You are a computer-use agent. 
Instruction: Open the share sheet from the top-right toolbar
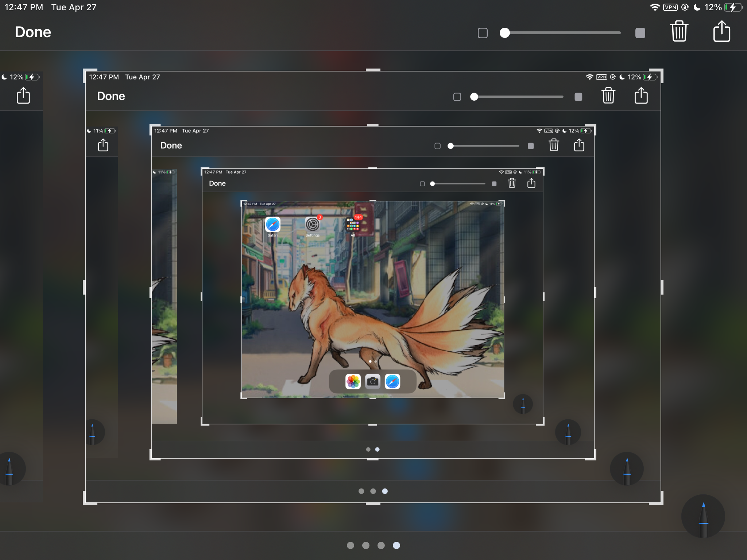click(x=721, y=31)
